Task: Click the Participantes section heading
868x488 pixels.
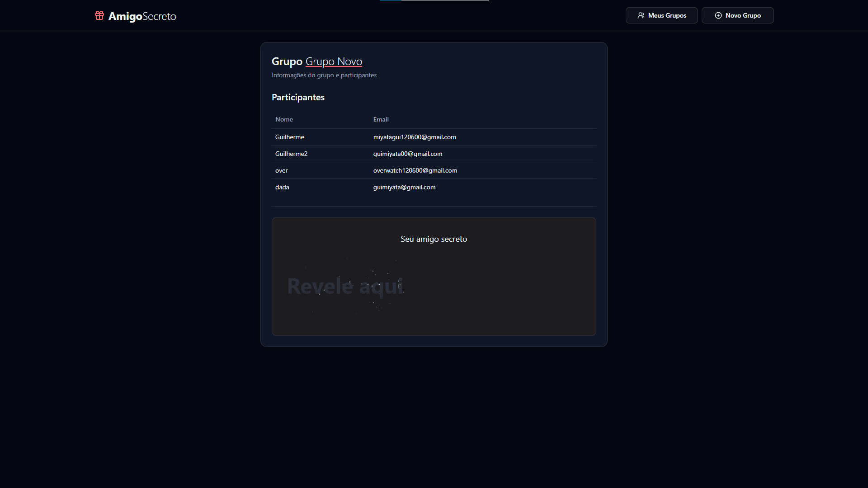Action: click(x=298, y=97)
